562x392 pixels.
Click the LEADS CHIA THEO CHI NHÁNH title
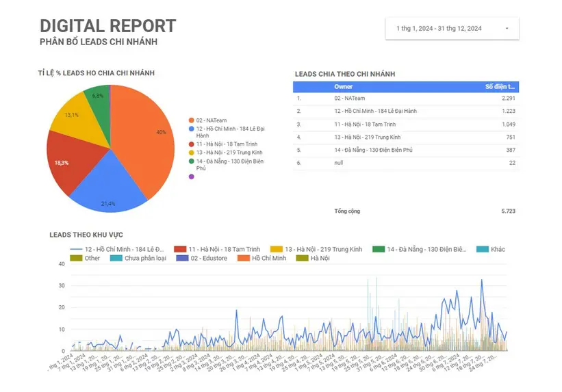(345, 74)
